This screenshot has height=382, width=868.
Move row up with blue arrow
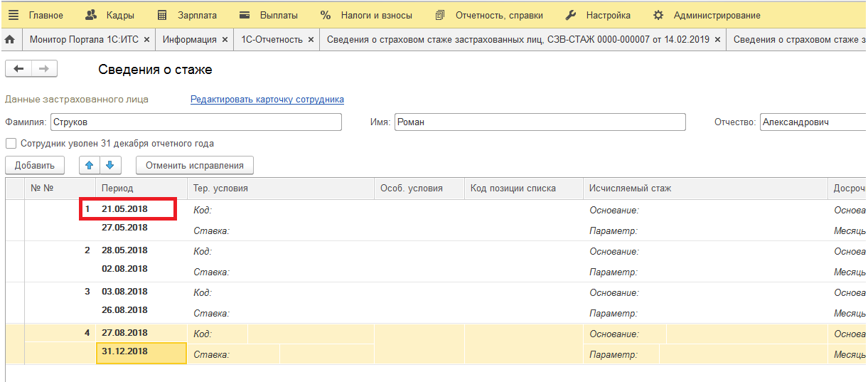pyautogui.click(x=89, y=166)
